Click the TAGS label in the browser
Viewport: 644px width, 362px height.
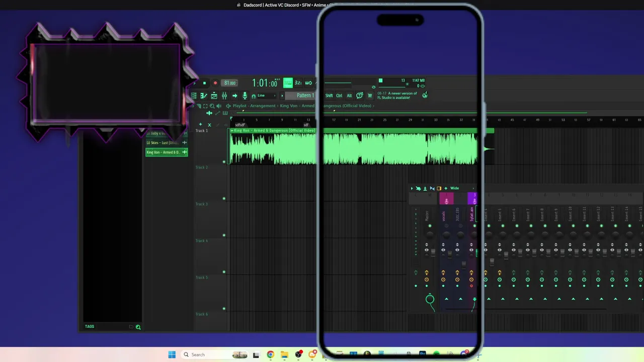click(x=90, y=327)
